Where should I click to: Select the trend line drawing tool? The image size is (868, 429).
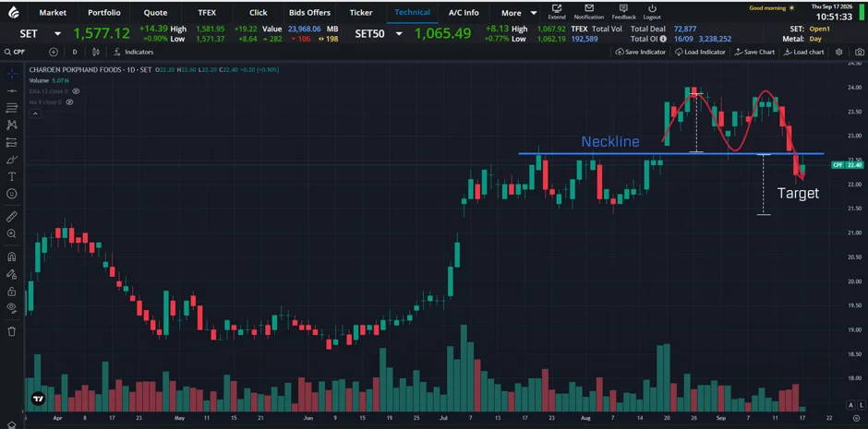click(x=12, y=90)
